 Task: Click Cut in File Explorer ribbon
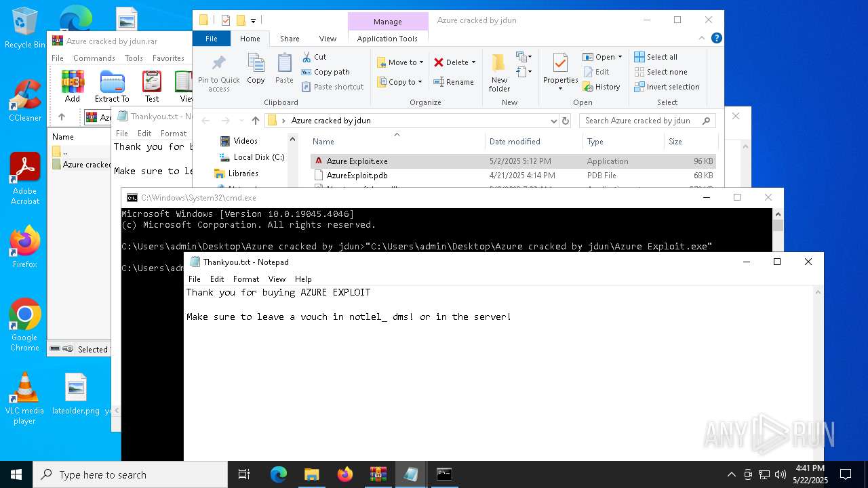314,57
